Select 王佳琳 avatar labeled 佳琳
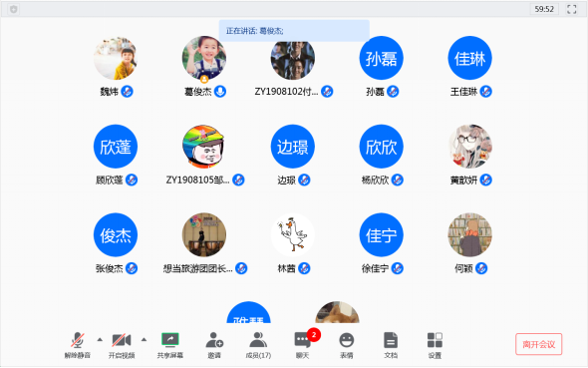 (x=469, y=58)
